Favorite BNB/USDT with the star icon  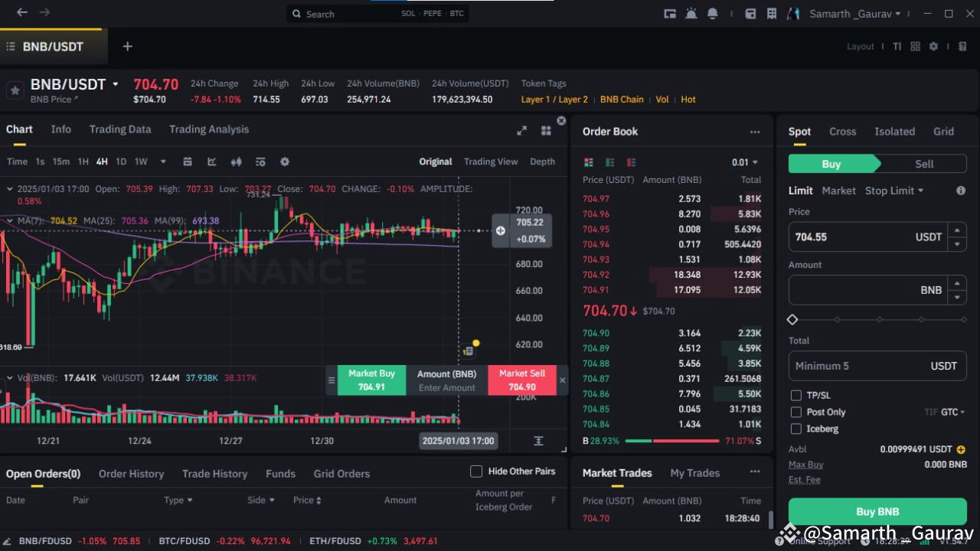click(x=15, y=90)
